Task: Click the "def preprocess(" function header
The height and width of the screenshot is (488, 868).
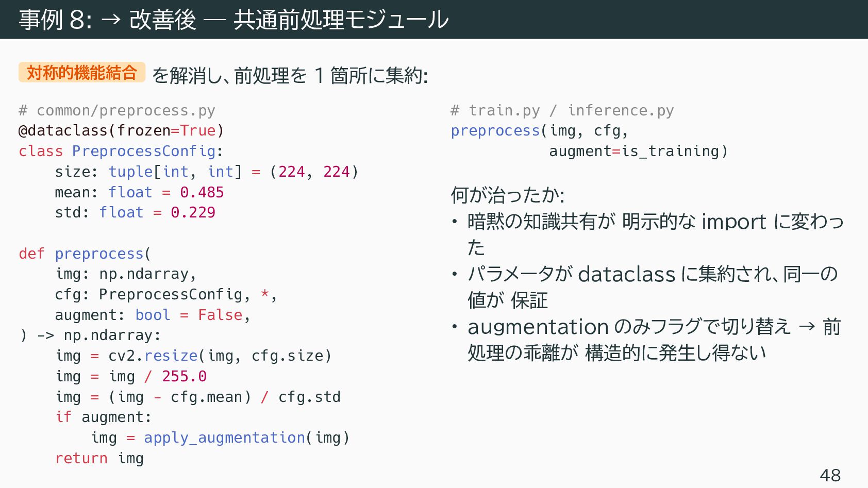Action: (x=85, y=254)
